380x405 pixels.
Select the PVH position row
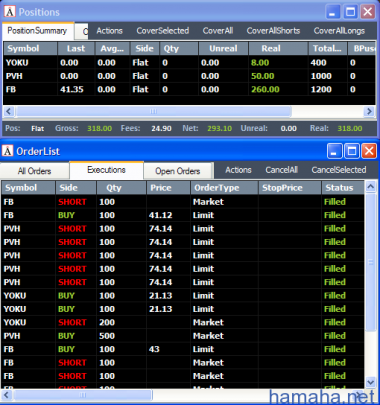click(x=189, y=76)
